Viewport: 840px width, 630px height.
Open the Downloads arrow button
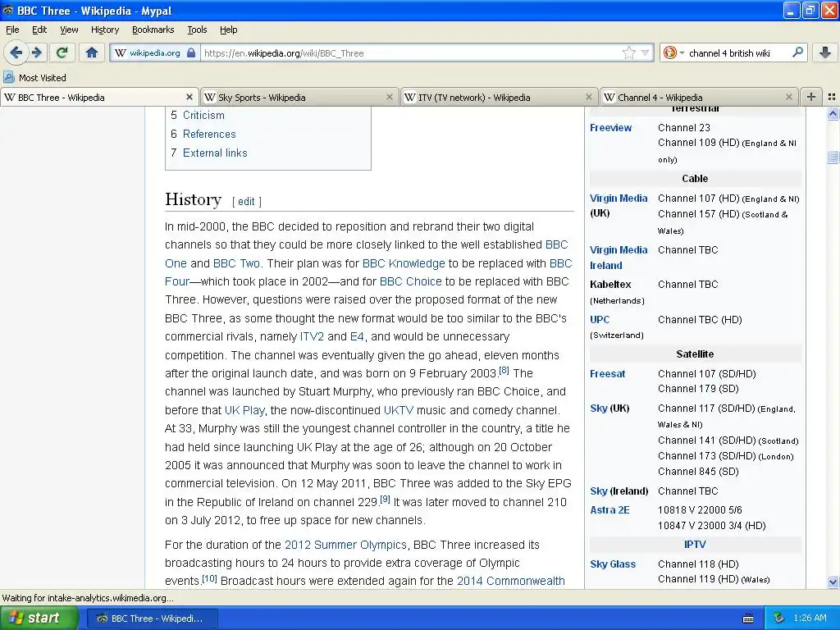point(825,52)
